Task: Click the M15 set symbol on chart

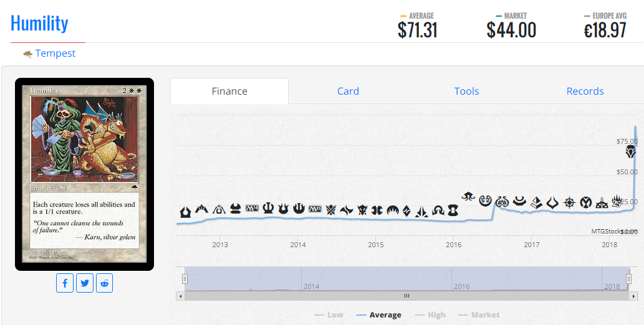Action: click(315, 209)
